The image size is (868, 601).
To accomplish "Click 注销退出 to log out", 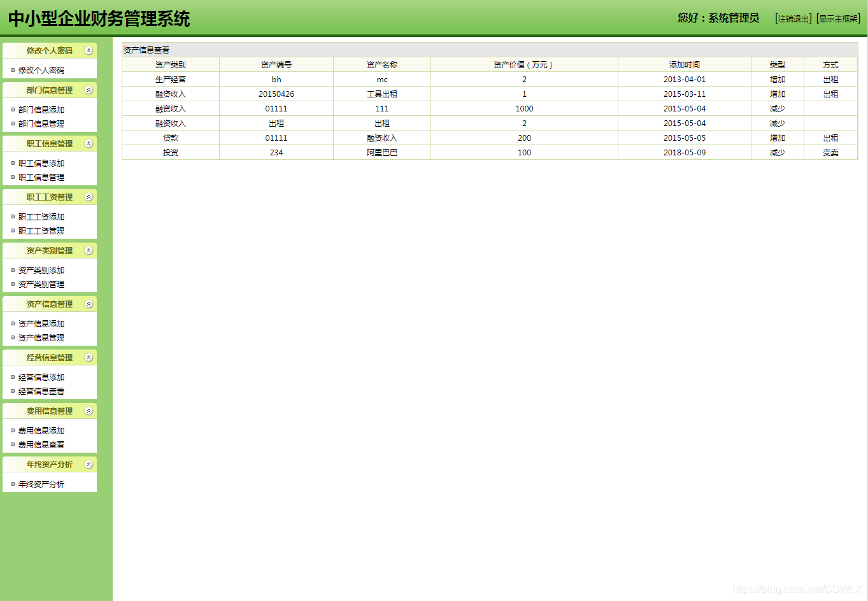I will pos(793,19).
